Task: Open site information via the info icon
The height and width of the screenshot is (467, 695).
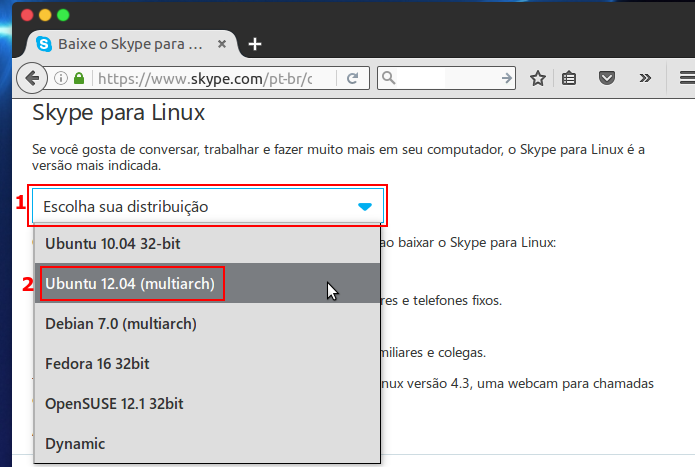Action: click(x=61, y=78)
